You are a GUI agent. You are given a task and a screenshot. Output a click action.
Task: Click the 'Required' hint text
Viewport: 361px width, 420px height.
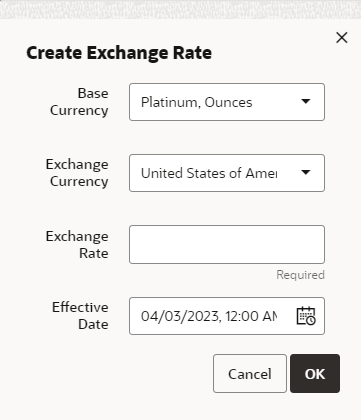[300, 275]
